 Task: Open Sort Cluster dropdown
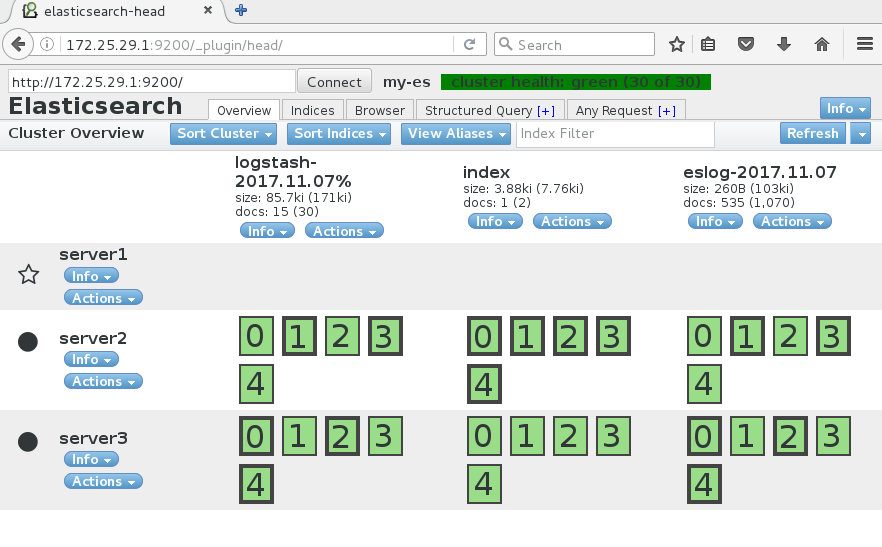click(224, 134)
